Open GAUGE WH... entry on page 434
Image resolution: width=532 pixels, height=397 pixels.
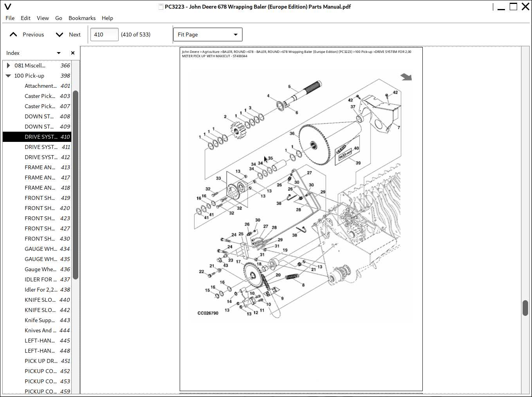[37, 249]
